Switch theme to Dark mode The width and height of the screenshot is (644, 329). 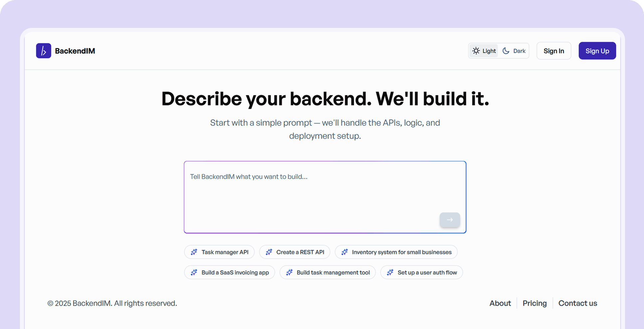point(514,51)
